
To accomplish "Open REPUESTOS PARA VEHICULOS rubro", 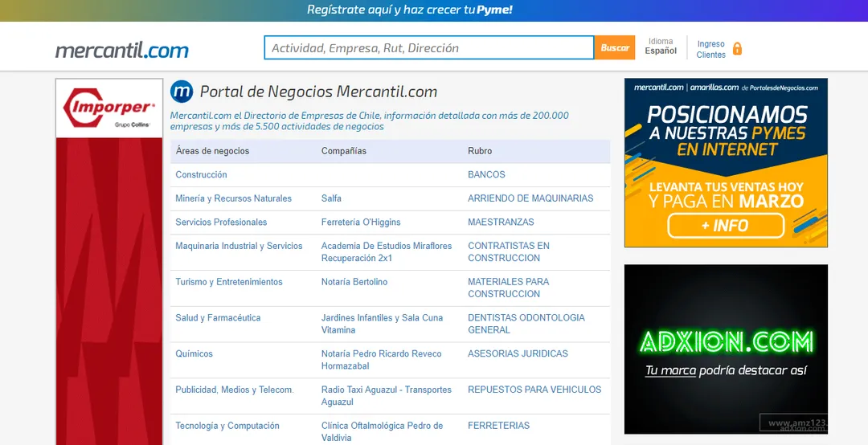I will (x=534, y=390).
